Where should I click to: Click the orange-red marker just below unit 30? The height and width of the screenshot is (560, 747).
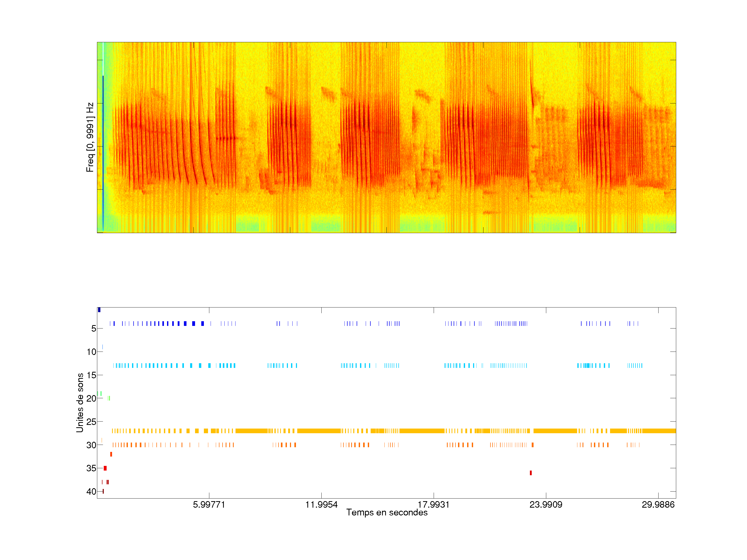pyautogui.click(x=111, y=454)
